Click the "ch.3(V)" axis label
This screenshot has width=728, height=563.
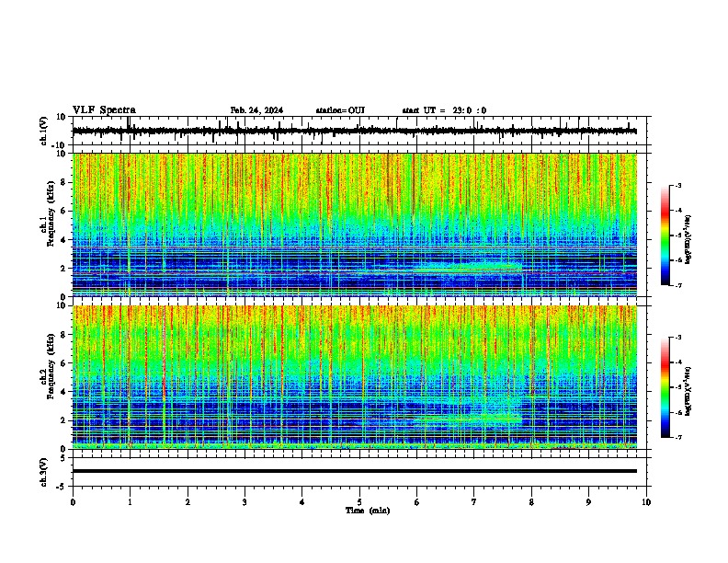point(44,472)
